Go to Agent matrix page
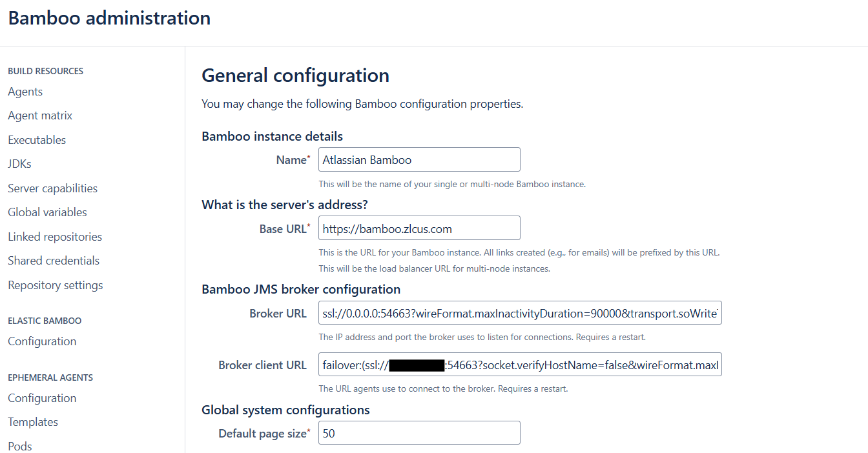Viewport: 868px width, 453px height. pos(40,116)
